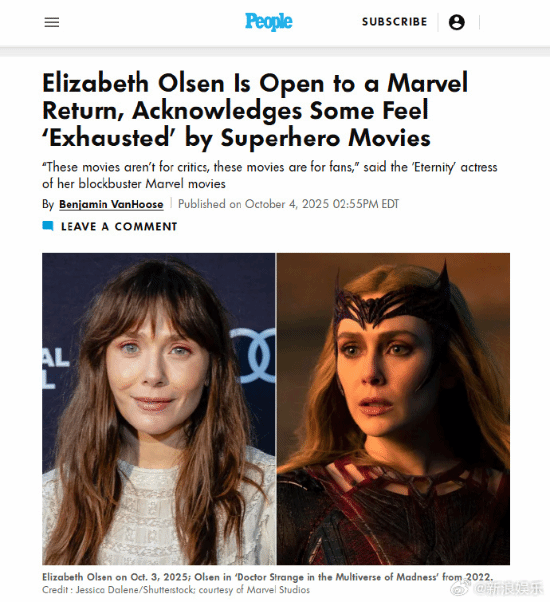This screenshot has width=550, height=602.
Task: Click the article subheading quote text
Action: [x=269, y=175]
